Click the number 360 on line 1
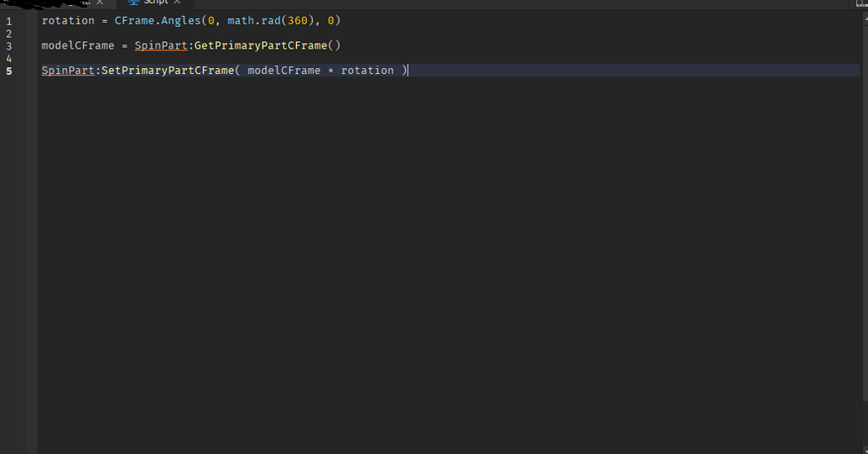The height and width of the screenshot is (454, 868). pyautogui.click(x=297, y=20)
